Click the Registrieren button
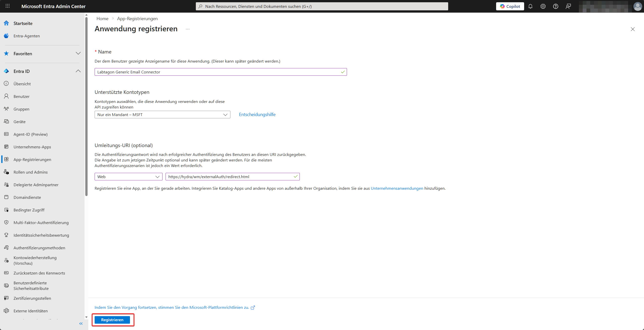This screenshot has height=330, width=644. (112, 320)
